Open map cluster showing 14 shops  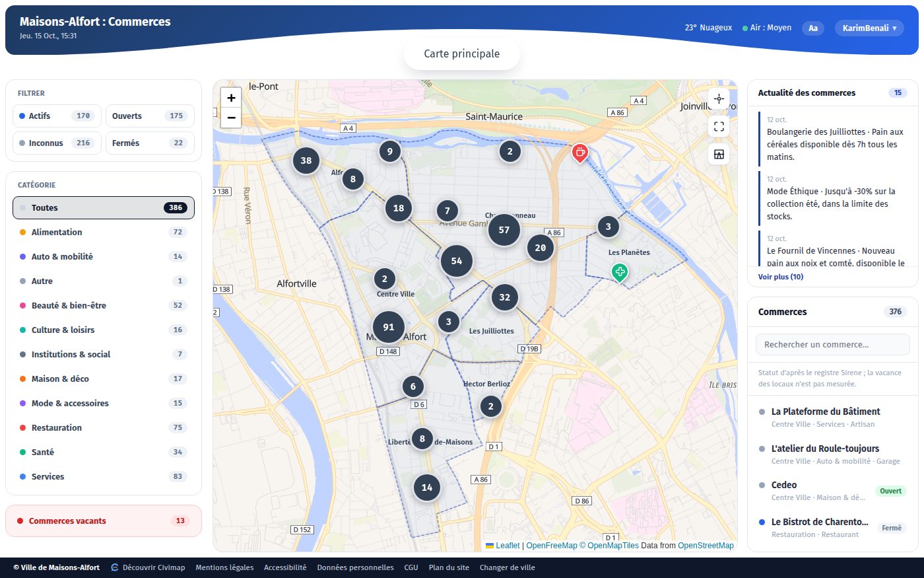click(427, 488)
